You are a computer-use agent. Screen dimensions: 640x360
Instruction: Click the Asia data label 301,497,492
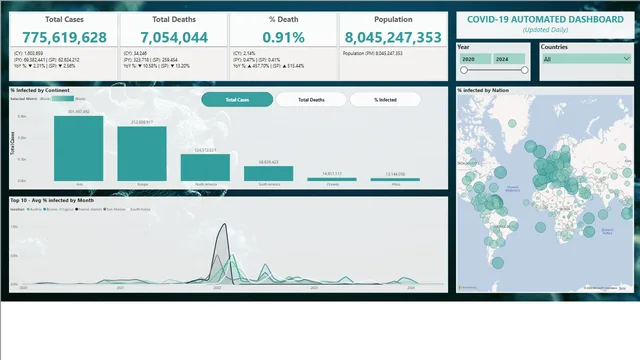(x=79, y=112)
